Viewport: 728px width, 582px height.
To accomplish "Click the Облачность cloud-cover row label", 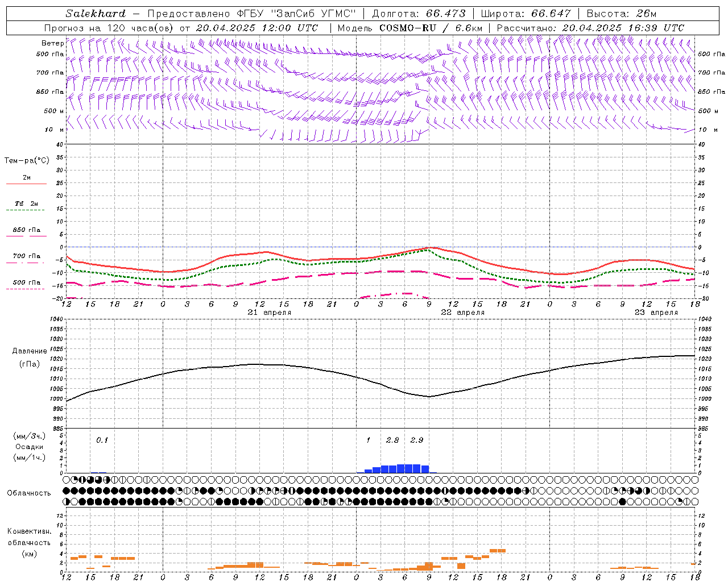I will click(x=29, y=493).
